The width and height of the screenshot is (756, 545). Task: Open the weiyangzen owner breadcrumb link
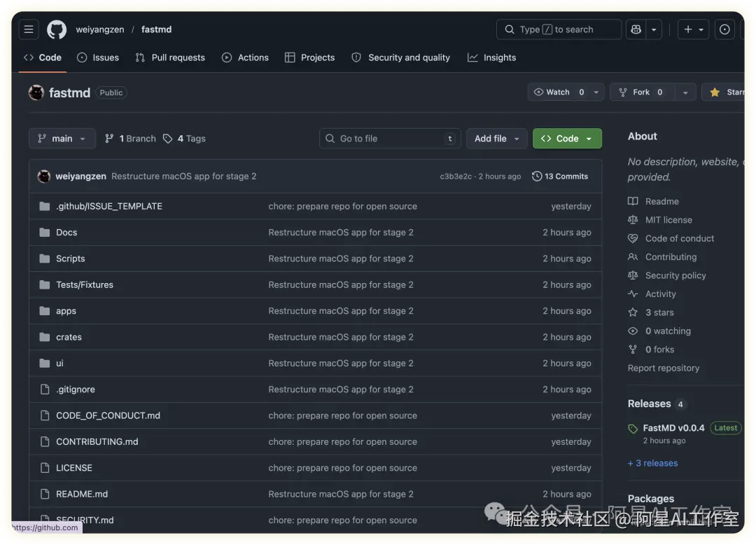click(x=100, y=29)
